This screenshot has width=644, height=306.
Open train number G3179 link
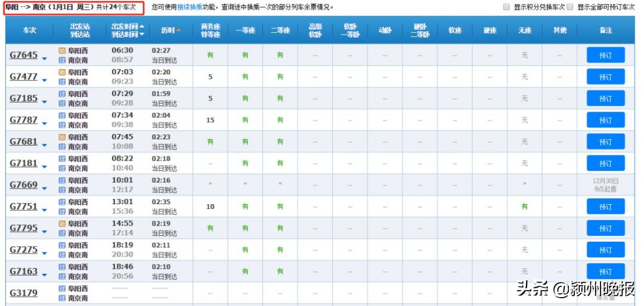tap(23, 293)
